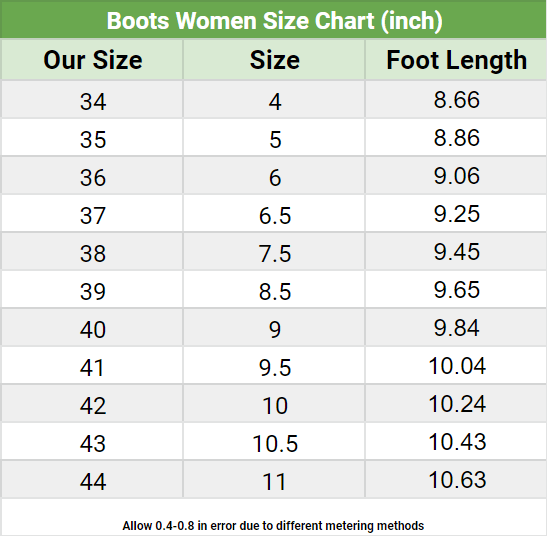Click foot length '8.86'
Viewport: 547px width, 536px height.
click(457, 138)
